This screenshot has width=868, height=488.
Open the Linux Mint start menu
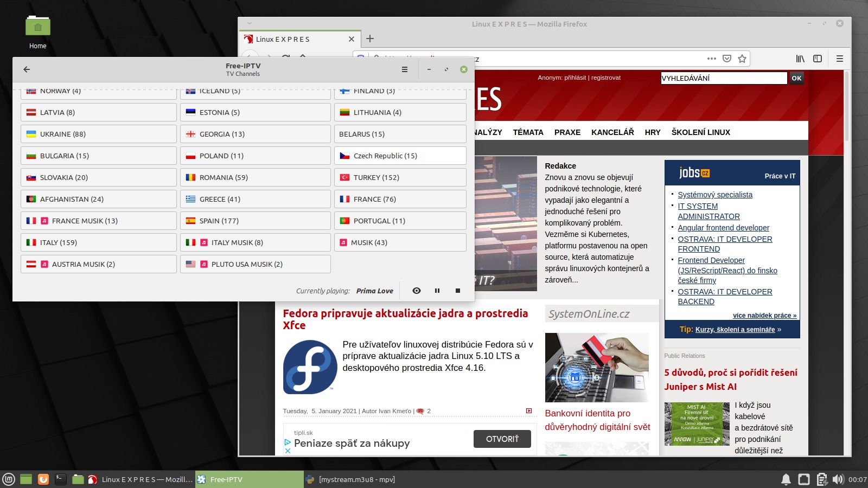point(9,479)
